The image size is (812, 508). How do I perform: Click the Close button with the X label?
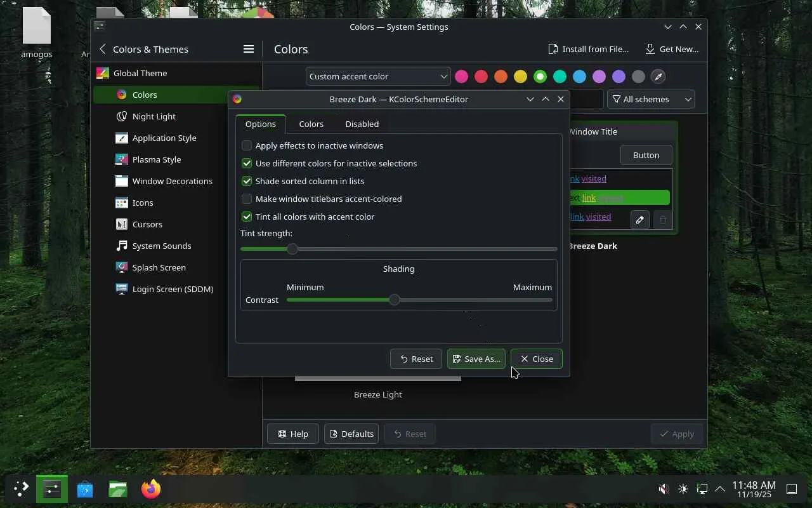pos(537,359)
